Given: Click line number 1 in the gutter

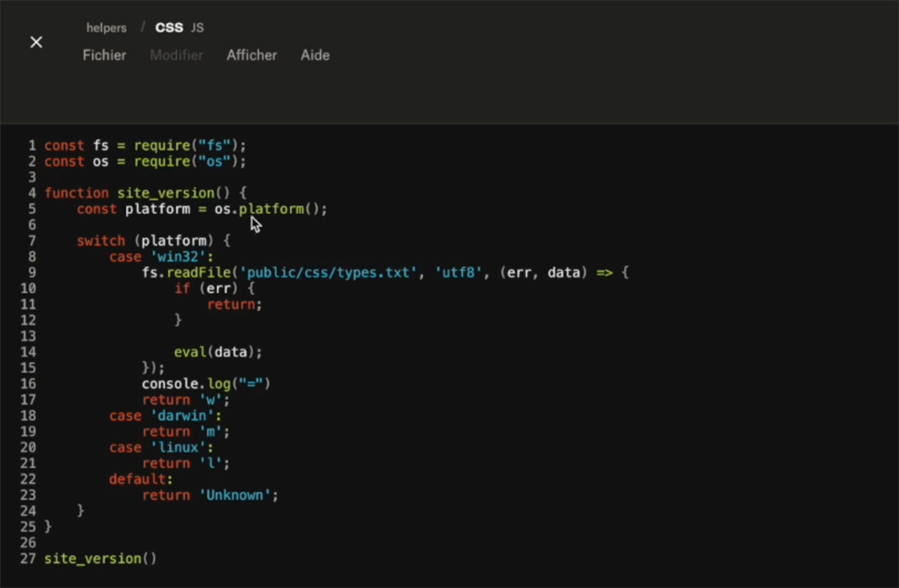Looking at the screenshot, I should [32, 145].
